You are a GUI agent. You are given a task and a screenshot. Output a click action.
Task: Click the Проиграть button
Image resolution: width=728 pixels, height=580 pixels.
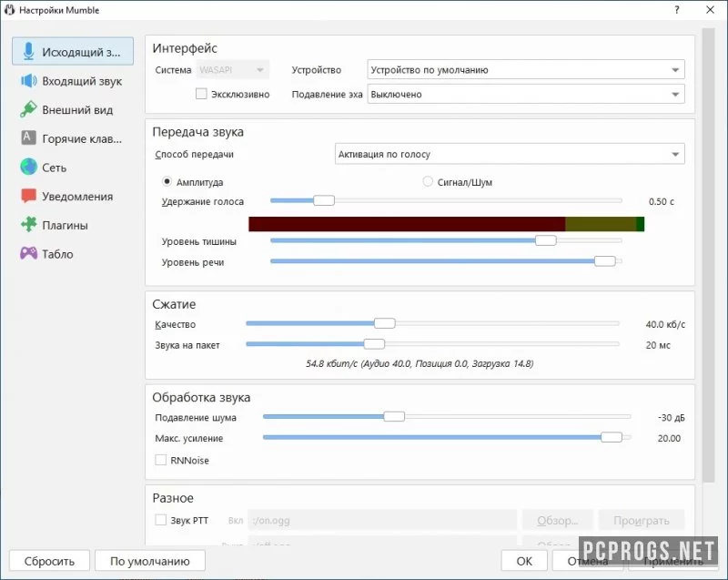point(642,520)
